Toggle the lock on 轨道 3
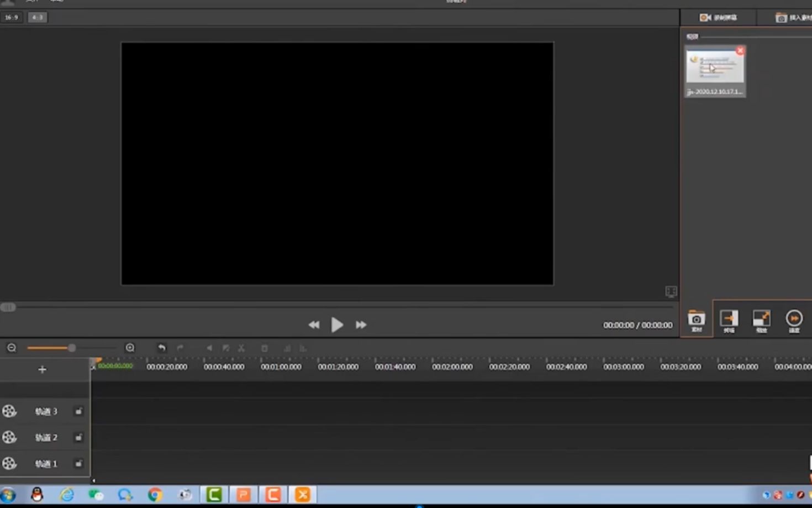 pos(78,411)
